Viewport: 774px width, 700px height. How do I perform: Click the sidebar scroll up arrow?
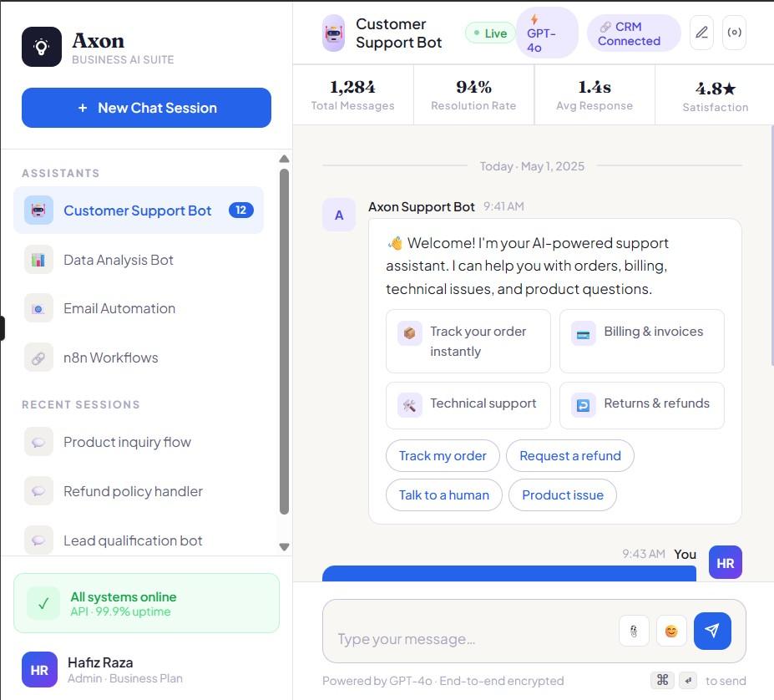click(284, 159)
